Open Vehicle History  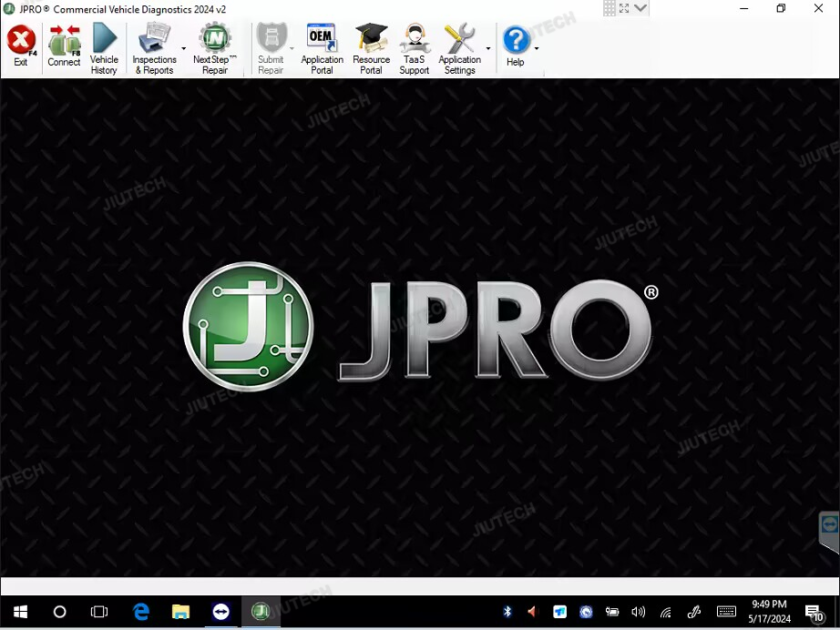click(104, 49)
